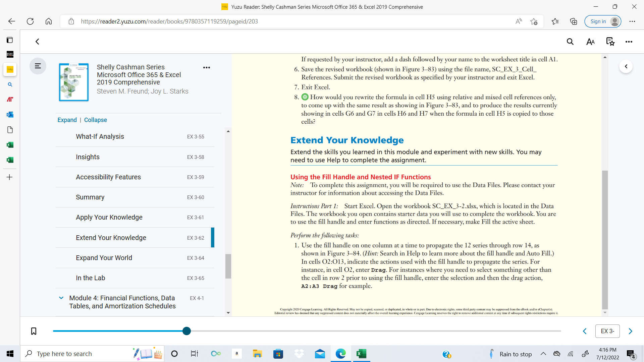Open Excel from the taskbar

tap(361, 354)
